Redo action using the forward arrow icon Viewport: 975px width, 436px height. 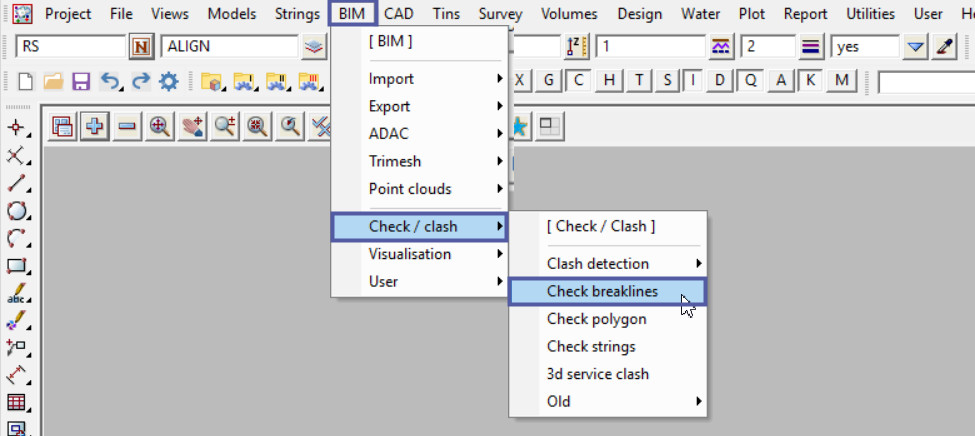coord(141,81)
